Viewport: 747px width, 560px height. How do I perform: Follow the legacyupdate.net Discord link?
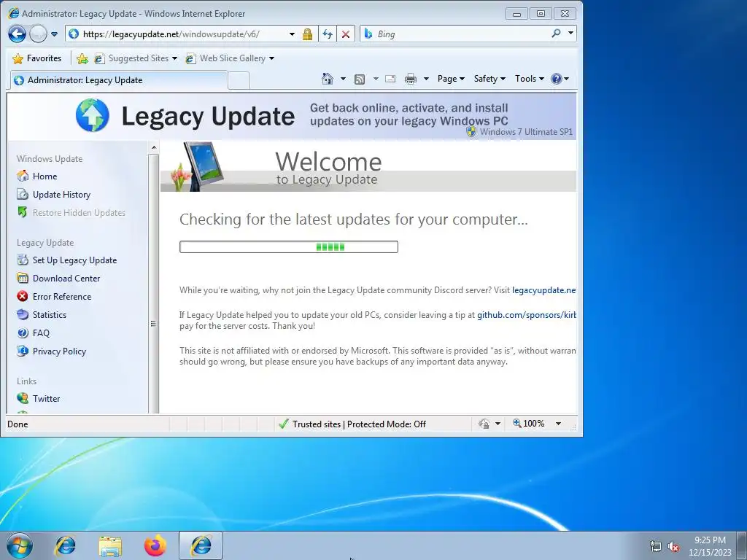(x=544, y=290)
